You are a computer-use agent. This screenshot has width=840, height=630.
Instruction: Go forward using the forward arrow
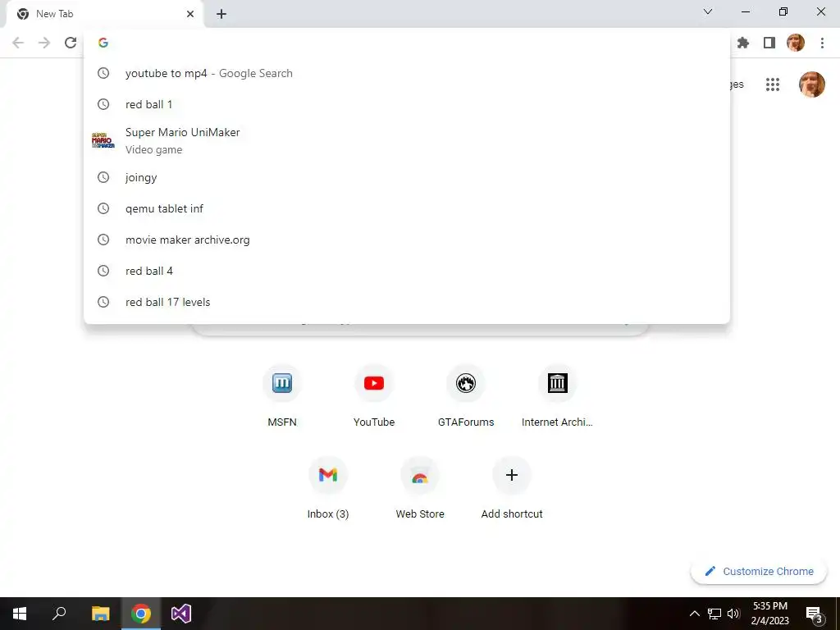[x=44, y=43]
